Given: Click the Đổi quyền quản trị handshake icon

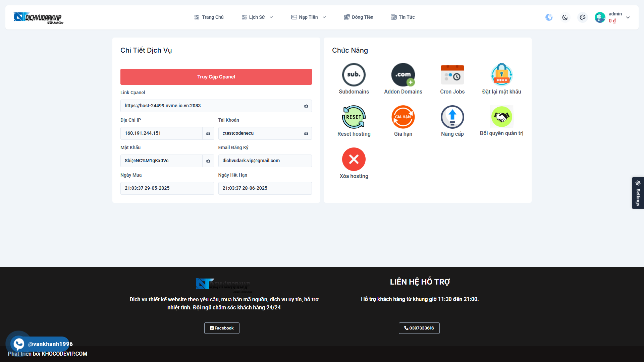Looking at the screenshot, I should point(501,117).
